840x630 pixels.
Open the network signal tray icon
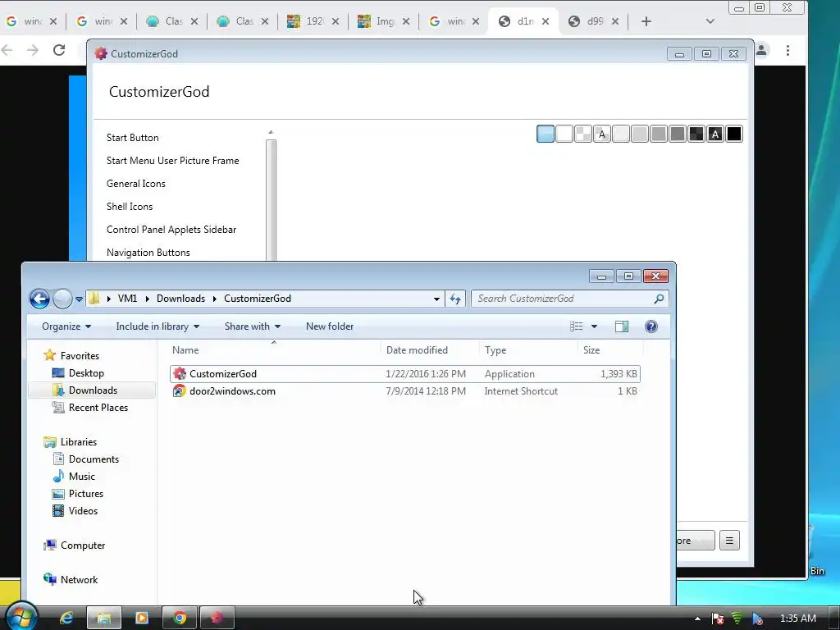tap(737, 619)
